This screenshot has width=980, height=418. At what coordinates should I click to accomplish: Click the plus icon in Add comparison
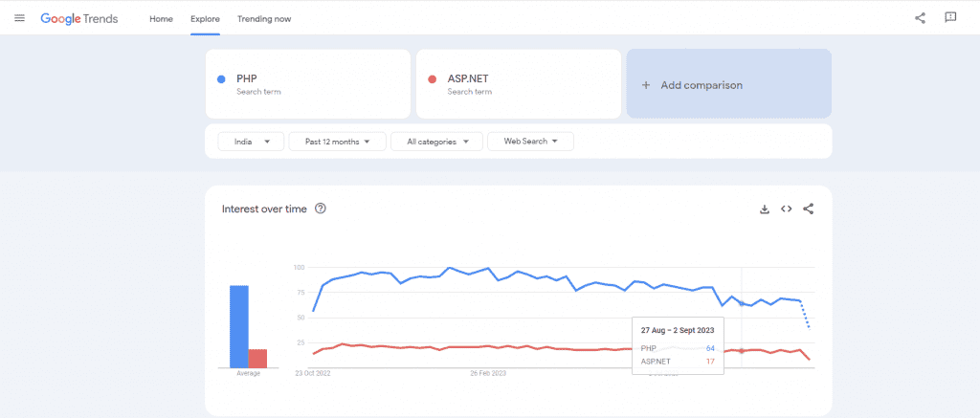click(x=646, y=85)
